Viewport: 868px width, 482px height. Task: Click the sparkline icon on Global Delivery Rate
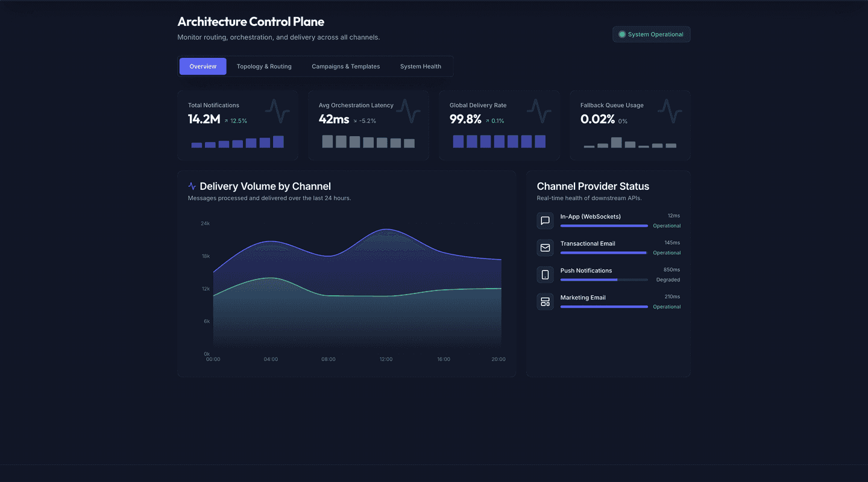coord(539,111)
